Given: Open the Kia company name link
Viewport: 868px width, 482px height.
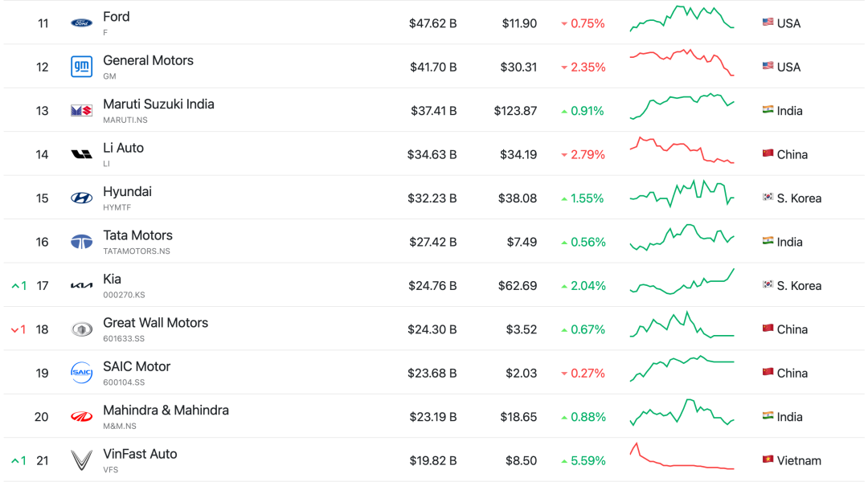Looking at the screenshot, I should pyautogui.click(x=112, y=280).
